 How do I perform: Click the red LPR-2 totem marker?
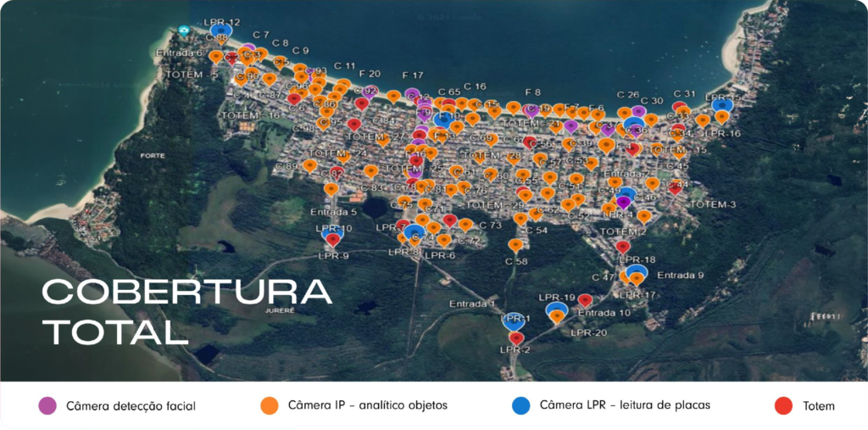coord(516,338)
